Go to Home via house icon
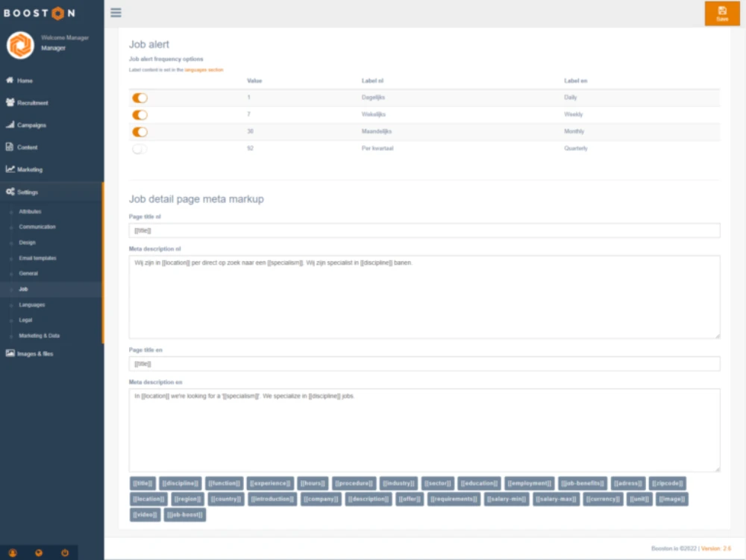 click(25, 81)
